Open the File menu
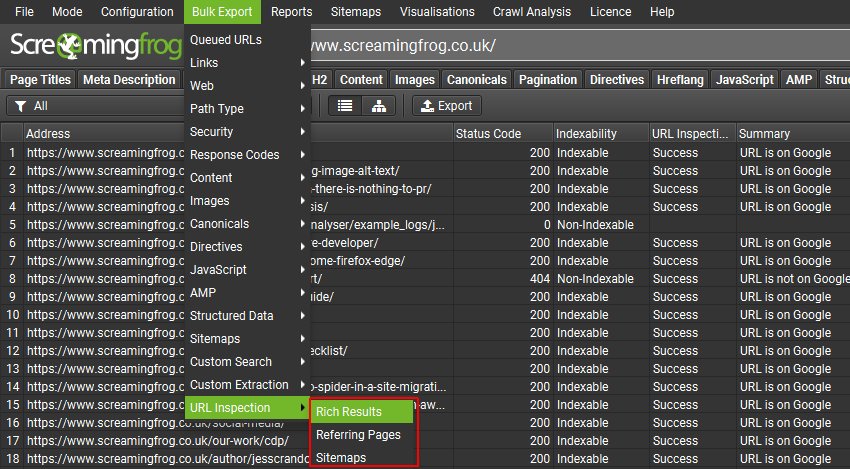Image resolution: width=850 pixels, height=469 pixels. point(24,11)
